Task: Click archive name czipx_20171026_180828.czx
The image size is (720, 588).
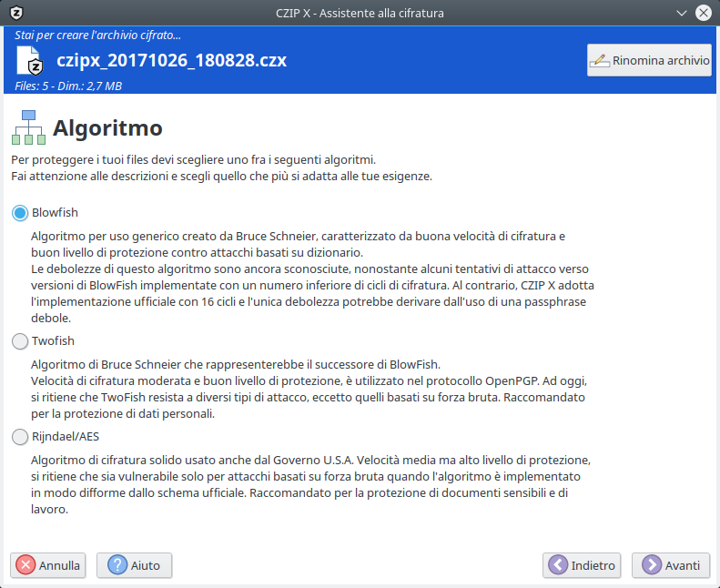Action: point(172,60)
